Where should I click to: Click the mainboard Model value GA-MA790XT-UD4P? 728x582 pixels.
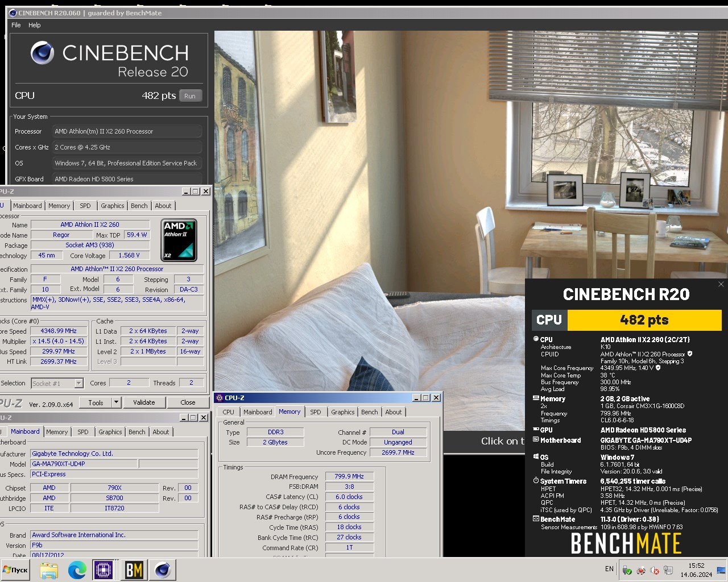pos(84,464)
